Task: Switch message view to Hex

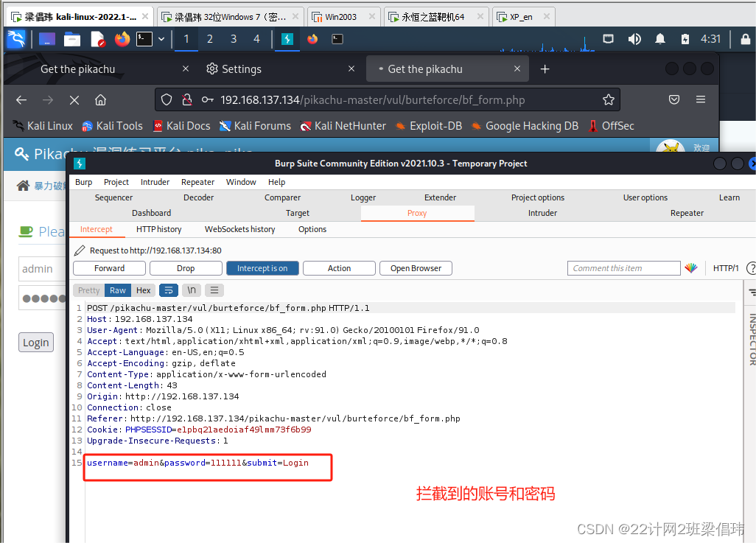Action: [143, 290]
